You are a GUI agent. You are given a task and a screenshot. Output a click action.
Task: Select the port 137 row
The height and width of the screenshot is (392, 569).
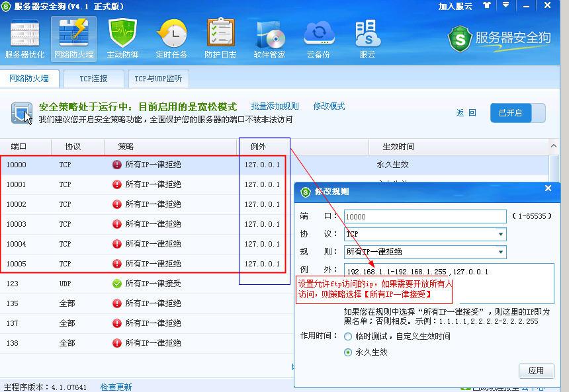point(147,323)
